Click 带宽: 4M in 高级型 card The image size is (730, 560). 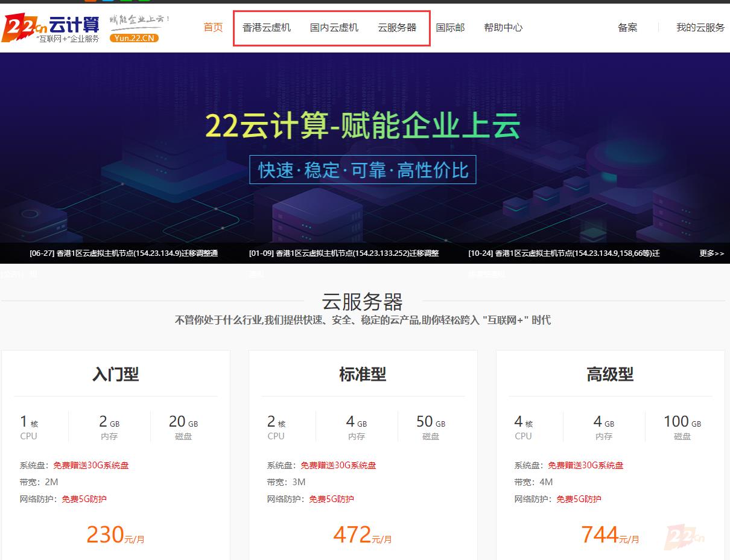click(x=534, y=482)
